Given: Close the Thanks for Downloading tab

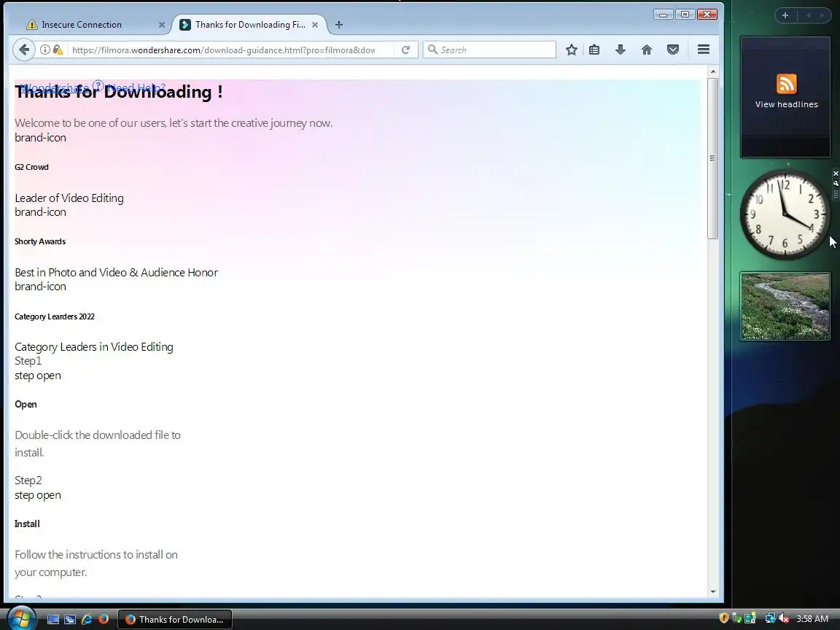Looking at the screenshot, I should click(315, 25).
